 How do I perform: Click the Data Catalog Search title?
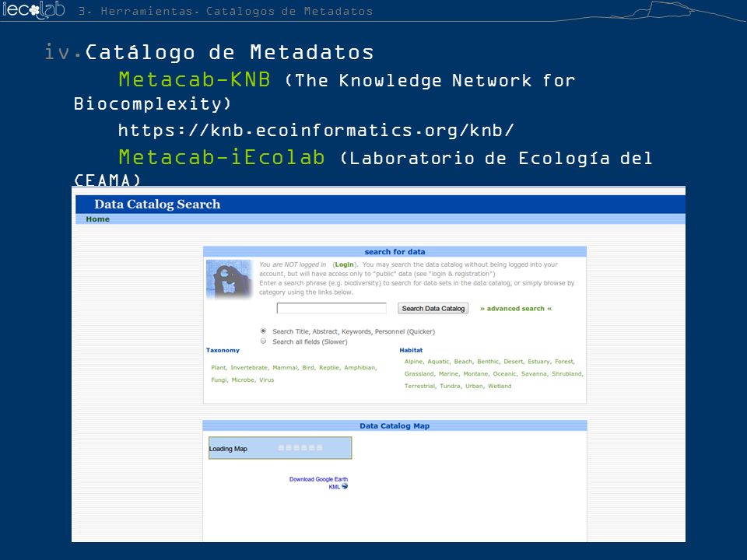point(157,205)
